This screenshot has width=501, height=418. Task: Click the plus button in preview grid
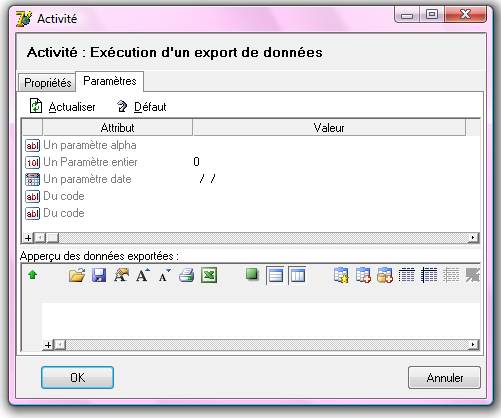(48, 345)
